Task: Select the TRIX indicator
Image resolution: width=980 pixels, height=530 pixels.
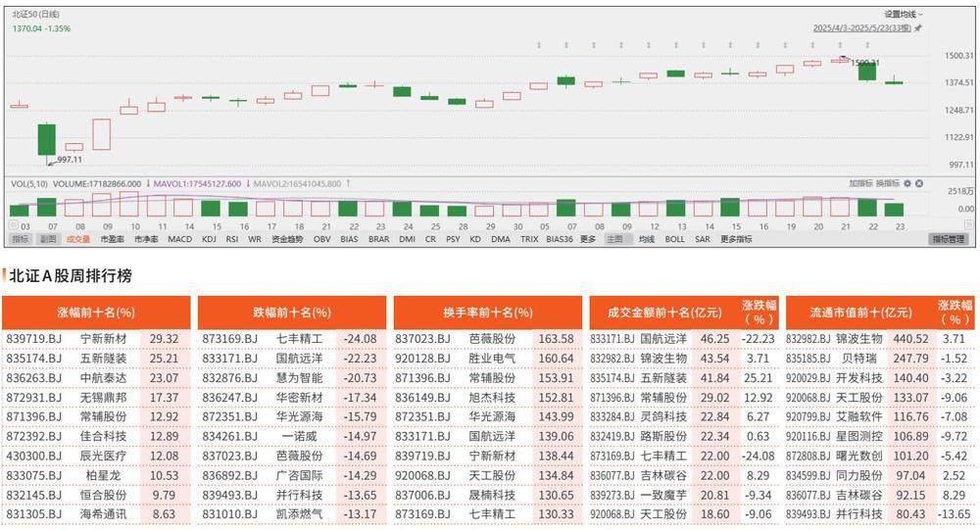Action: coord(529,239)
